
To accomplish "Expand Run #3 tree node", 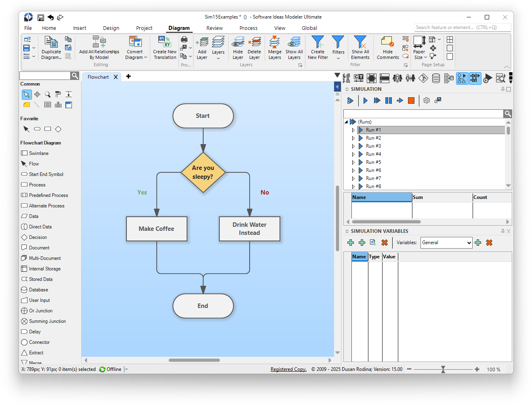I will pyautogui.click(x=353, y=146).
